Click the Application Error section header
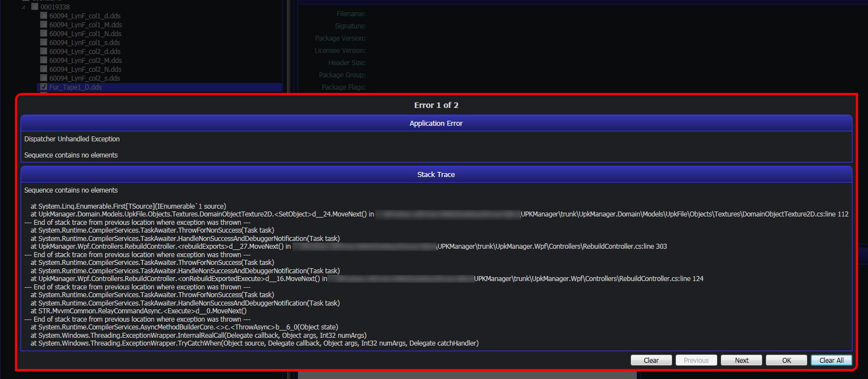The height and width of the screenshot is (379, 868). click(436, 123)
